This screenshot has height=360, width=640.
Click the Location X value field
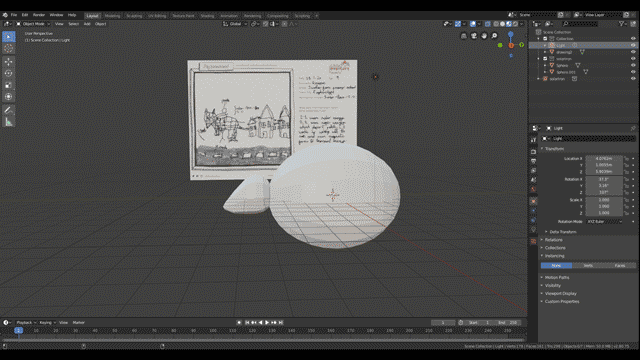[x=604, y=158]
